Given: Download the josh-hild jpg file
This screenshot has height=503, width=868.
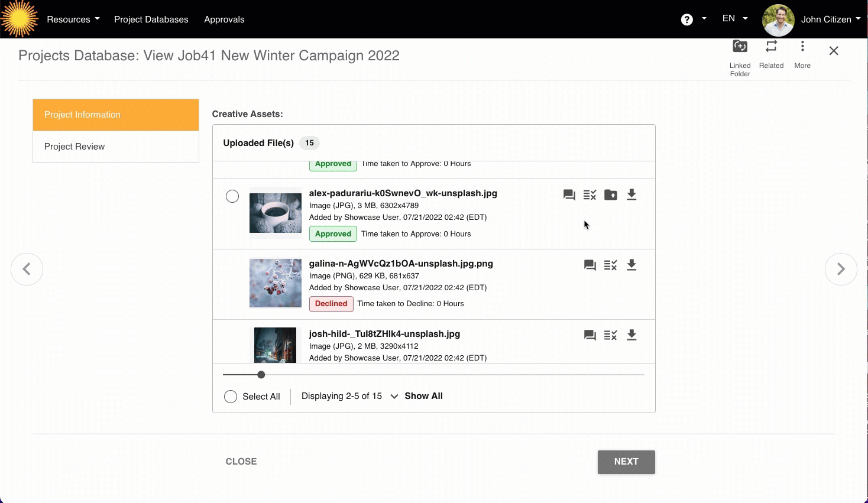Looking at the screenshot, I should pos(631,335).
